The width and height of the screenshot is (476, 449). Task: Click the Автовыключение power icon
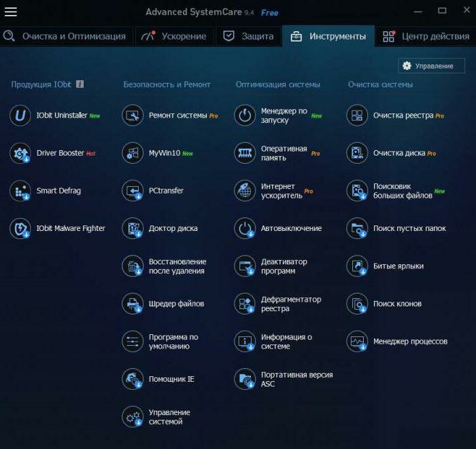coord(245,228)
